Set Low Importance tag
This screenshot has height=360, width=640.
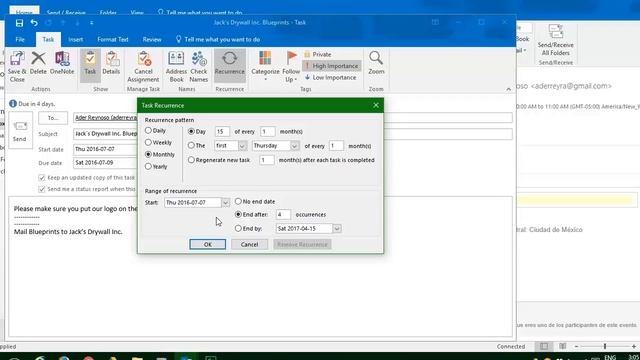pyautogui.click(x=330, y=78)
